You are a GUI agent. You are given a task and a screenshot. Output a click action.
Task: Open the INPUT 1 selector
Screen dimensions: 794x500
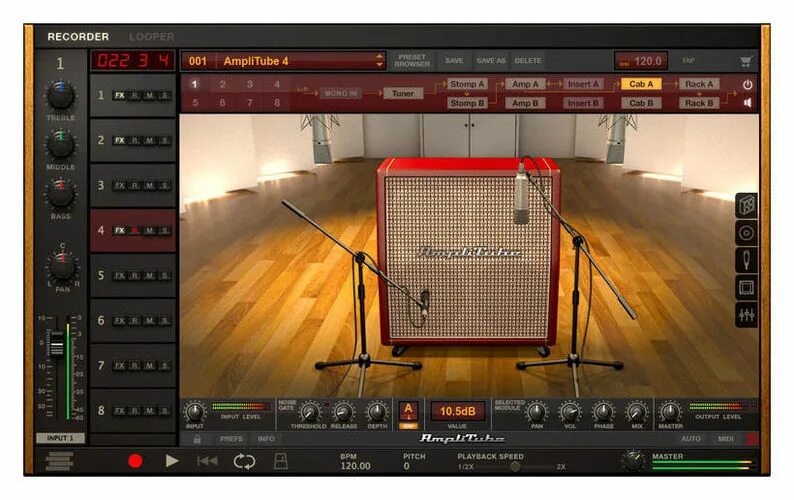tap(60, 438)
